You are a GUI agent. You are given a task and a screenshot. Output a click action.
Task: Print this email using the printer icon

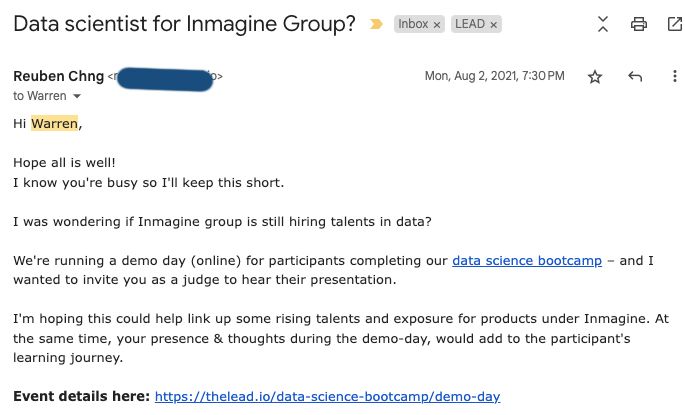click(x=639, y=24)
